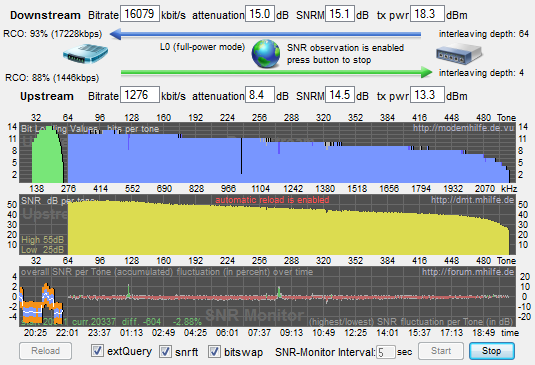Image resolution: width=535 pixels, height=365 pixels.
Task: Click the '-2.88%' value
Action: click(x=187, y=322)
